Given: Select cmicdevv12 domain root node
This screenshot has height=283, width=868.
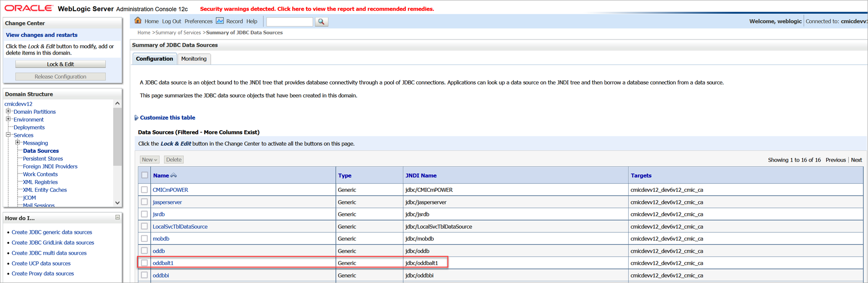Looking at the screenshot, I should click(x=19, y=104).
